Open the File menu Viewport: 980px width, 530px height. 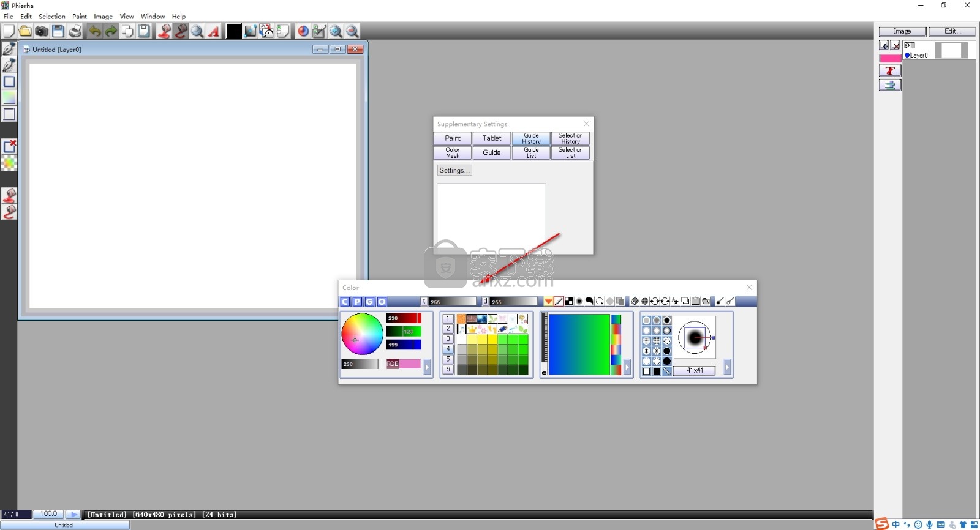(x=9, y=17)
